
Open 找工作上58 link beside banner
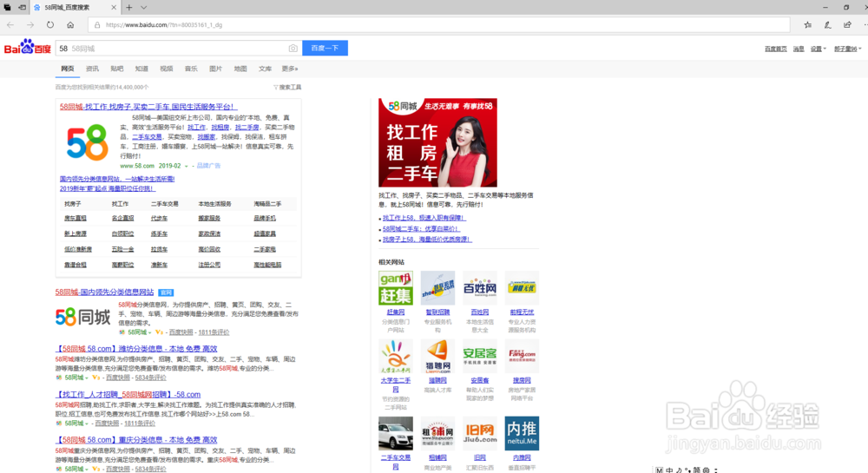coord(424,218)
